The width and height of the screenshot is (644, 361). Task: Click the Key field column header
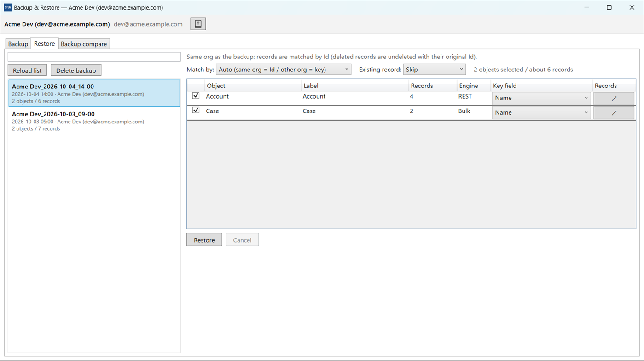point(541,86)
